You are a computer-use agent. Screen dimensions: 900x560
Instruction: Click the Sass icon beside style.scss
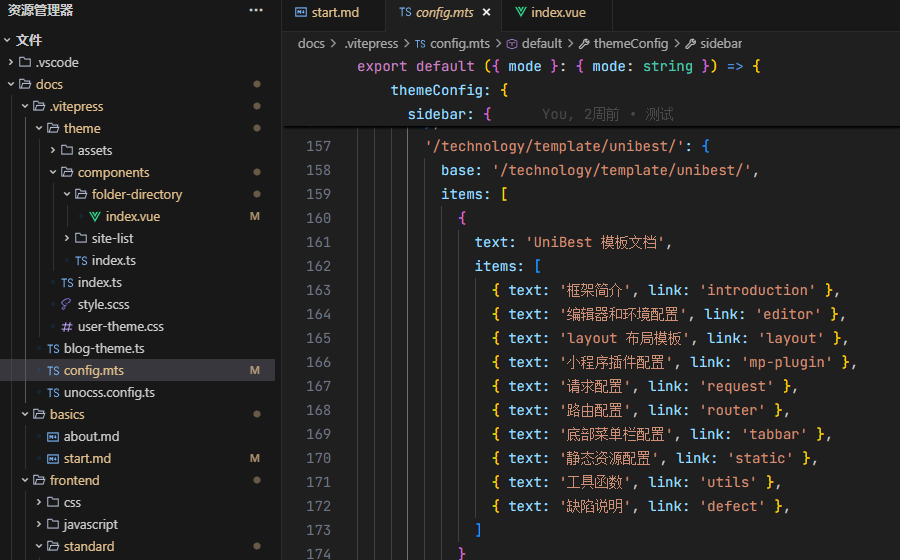point(67,304)
